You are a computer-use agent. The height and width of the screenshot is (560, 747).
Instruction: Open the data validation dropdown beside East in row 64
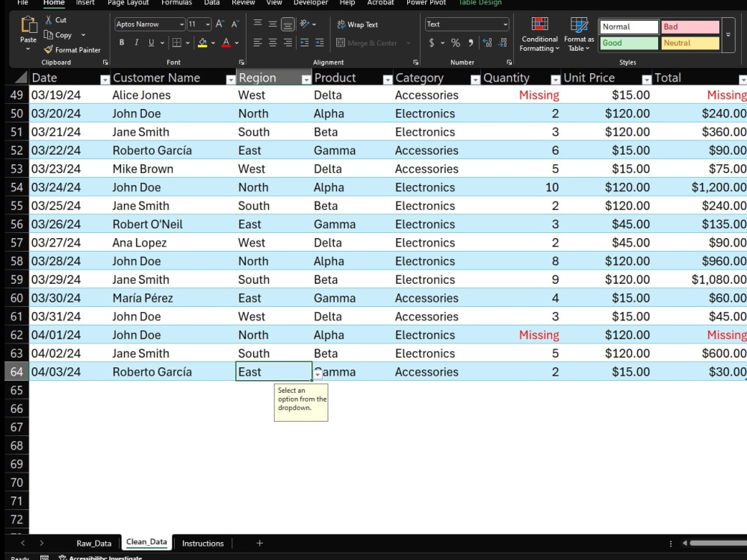317,374
